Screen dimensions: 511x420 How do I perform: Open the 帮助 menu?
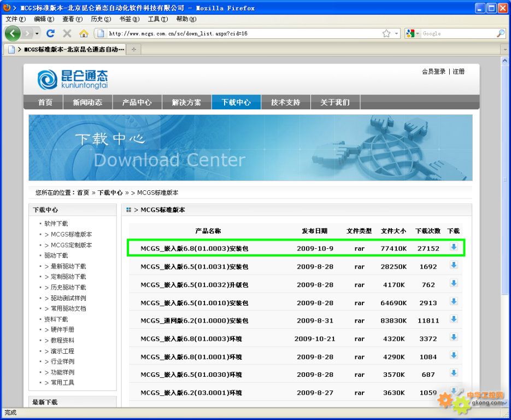click(186, 19)
